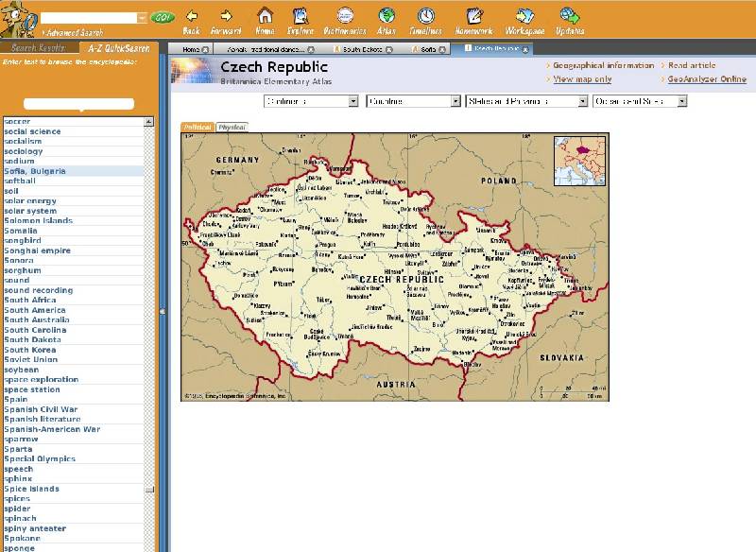Open the Homework icon

tap(474, 15)
